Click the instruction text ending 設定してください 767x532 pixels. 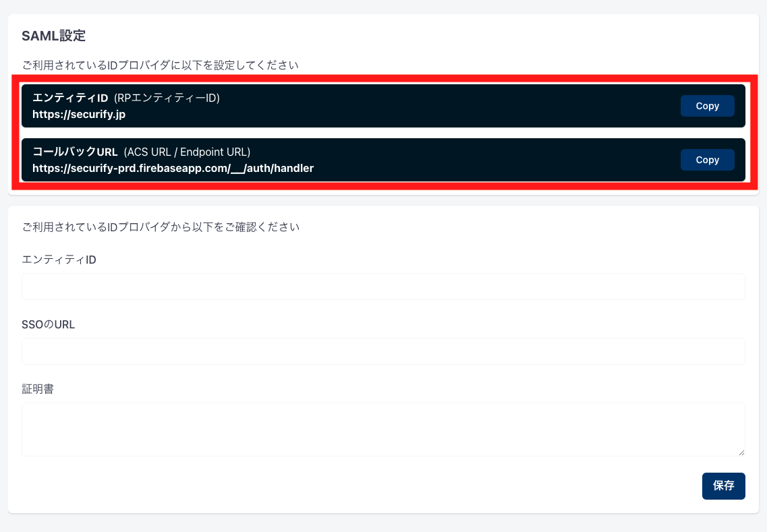coord(161,65)
